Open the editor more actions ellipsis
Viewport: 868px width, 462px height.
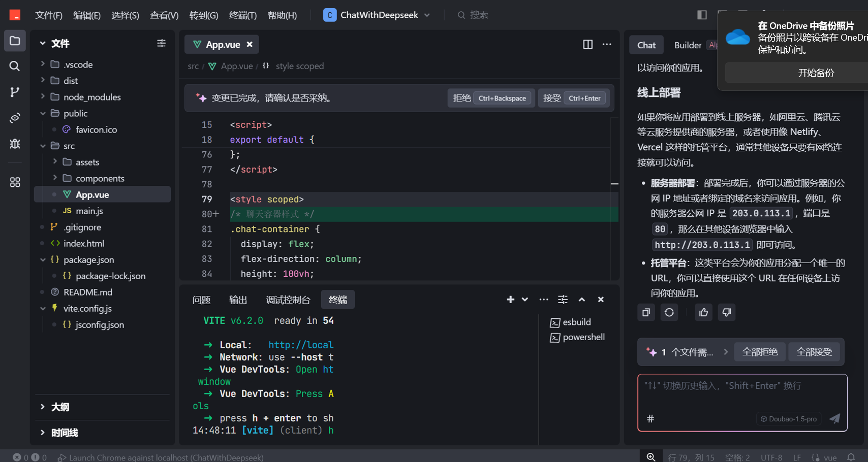pyautogui.click(x=607, y=44)
